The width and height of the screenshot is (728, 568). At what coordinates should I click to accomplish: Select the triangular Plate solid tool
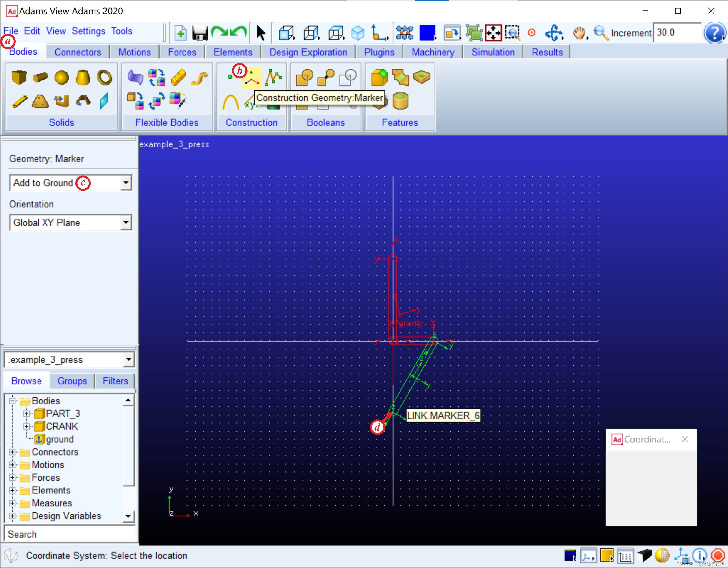click(40, 101)
